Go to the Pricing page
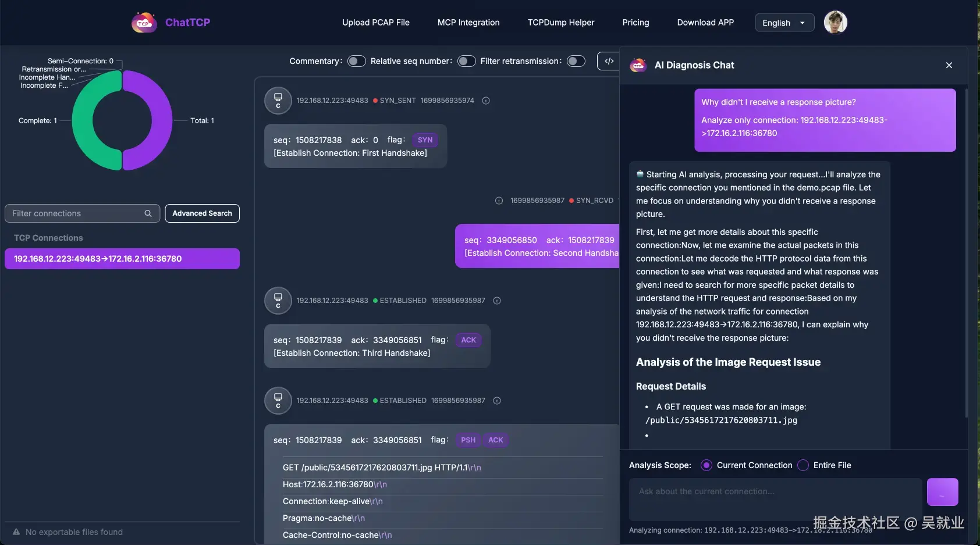 [x=635, y=23]
